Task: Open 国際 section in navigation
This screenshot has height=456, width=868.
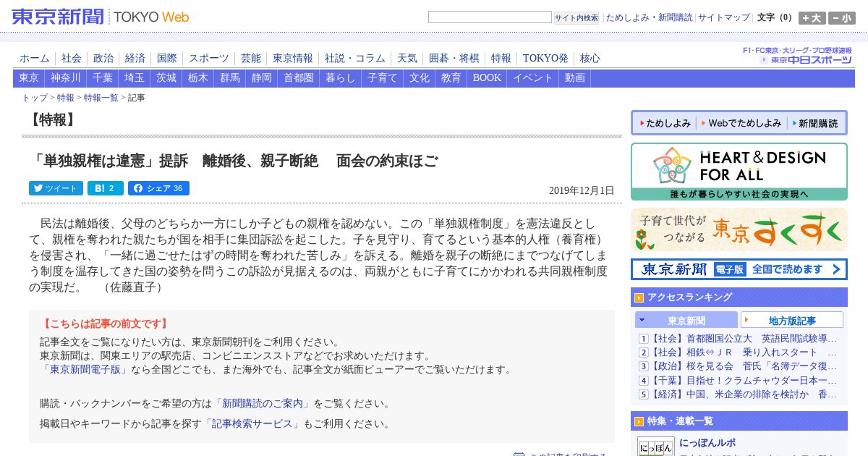Action: (167, 59)
